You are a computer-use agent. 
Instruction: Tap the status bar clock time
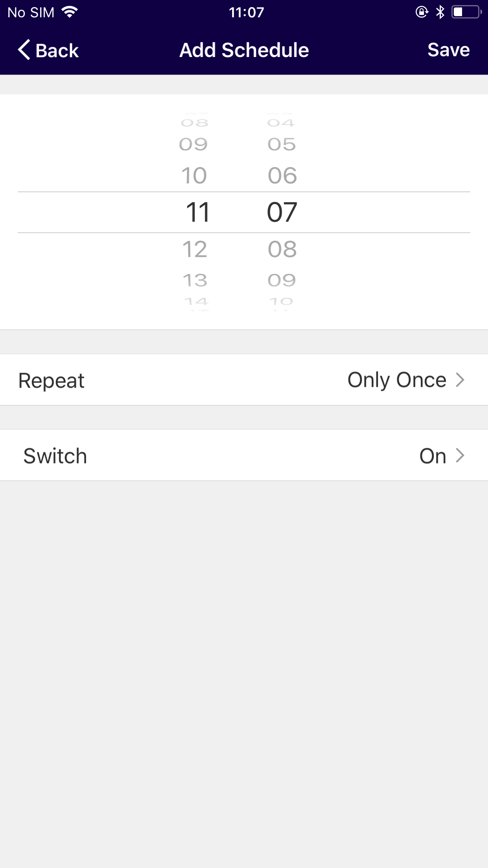(246, 12)
